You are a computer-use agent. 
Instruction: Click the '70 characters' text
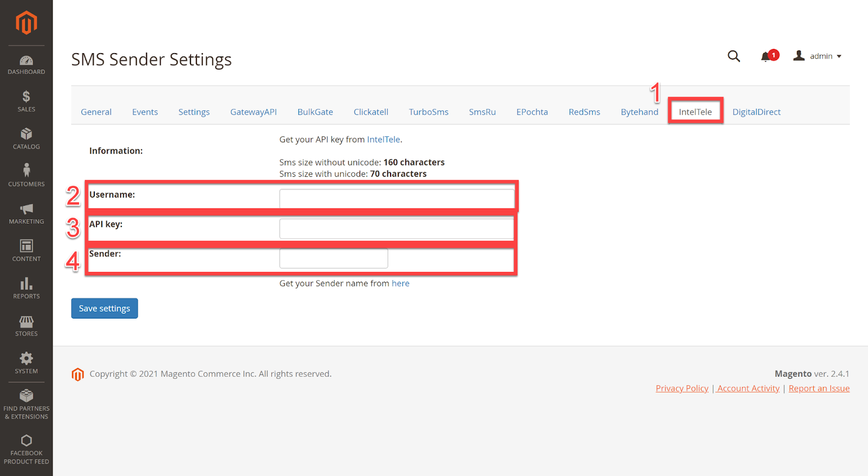pos(398,174)
